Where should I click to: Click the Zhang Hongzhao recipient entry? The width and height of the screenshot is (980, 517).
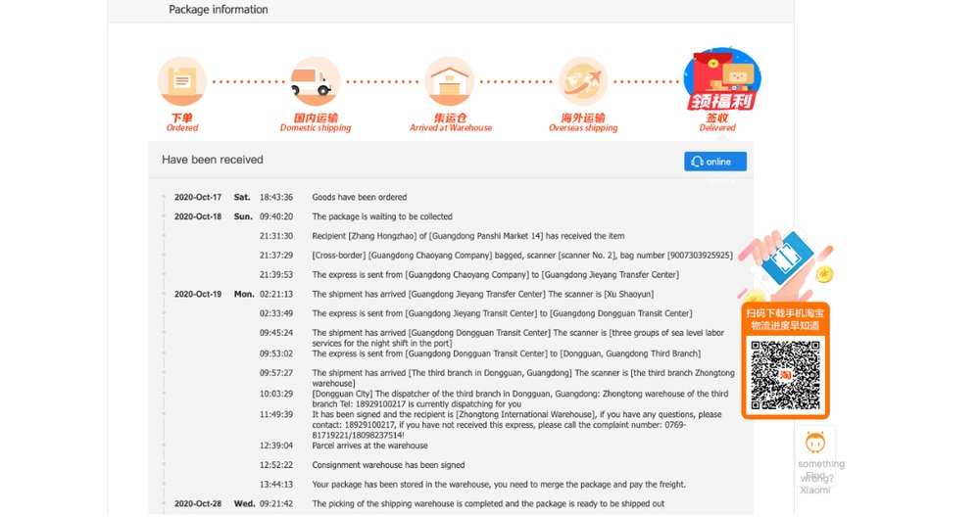[468, 236]
